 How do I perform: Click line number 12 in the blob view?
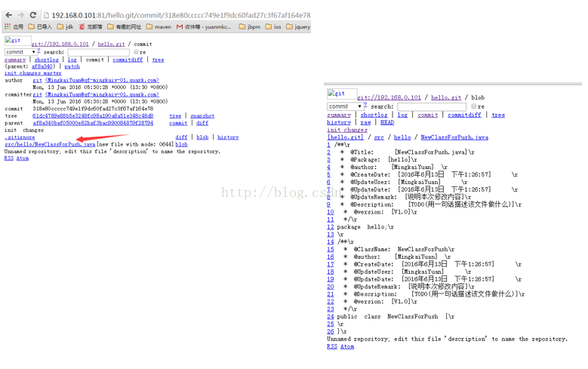331,227
